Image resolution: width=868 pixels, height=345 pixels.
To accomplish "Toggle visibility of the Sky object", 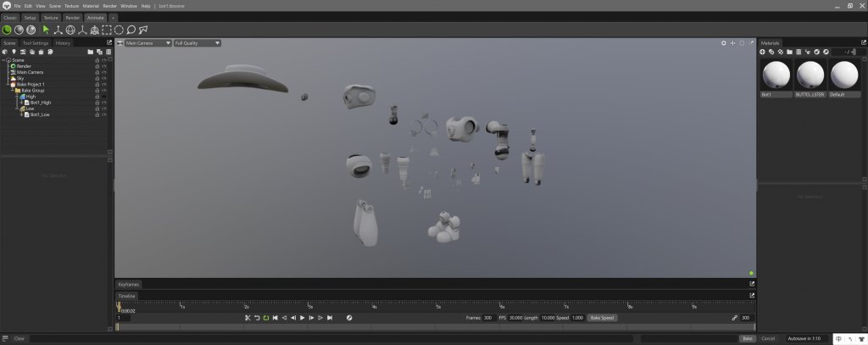I will pos(104,78).
